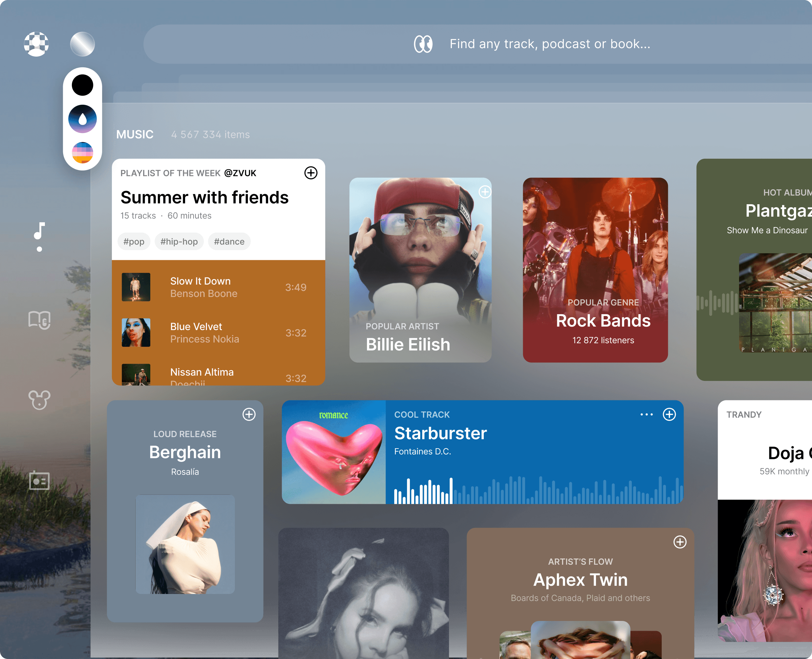Collapse the silver theme picker button
The image size is (812, 659).
tap(82, 44)
